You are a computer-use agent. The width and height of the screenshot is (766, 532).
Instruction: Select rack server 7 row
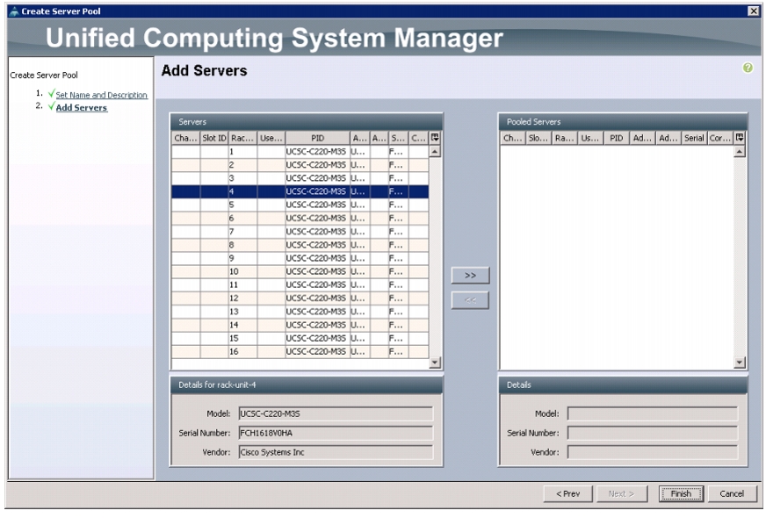coord(300,232)
